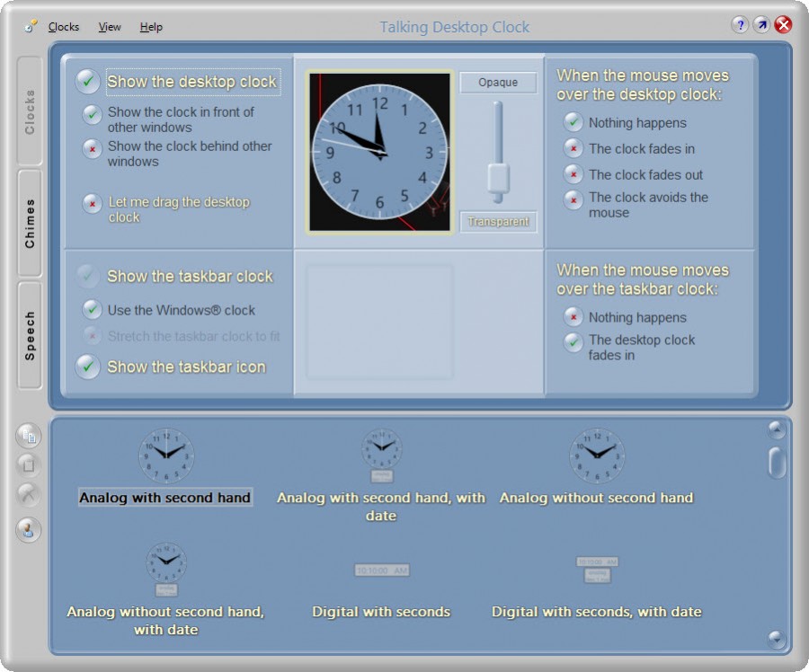809x672 pixels.
Task: Select The clock fades out option
Action: click(x=573, y=174)
